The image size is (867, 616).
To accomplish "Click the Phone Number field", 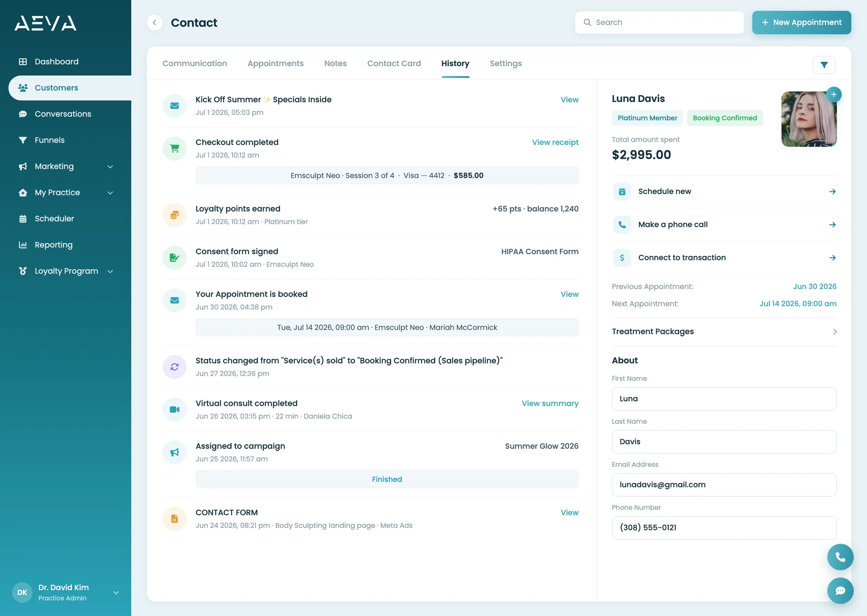I will click(x=724, y=528).
